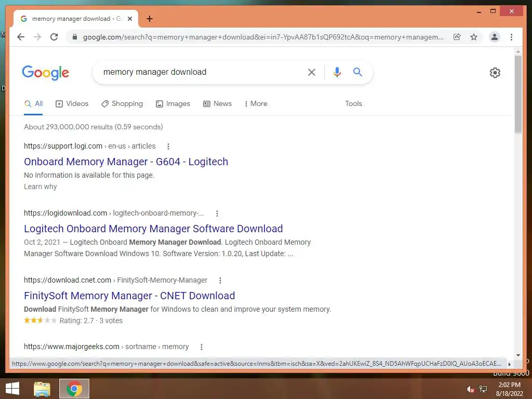Bookmark this page with the star icon
Image resolution: width=532 pixels, height=399 pixels.
coord(474,37)
